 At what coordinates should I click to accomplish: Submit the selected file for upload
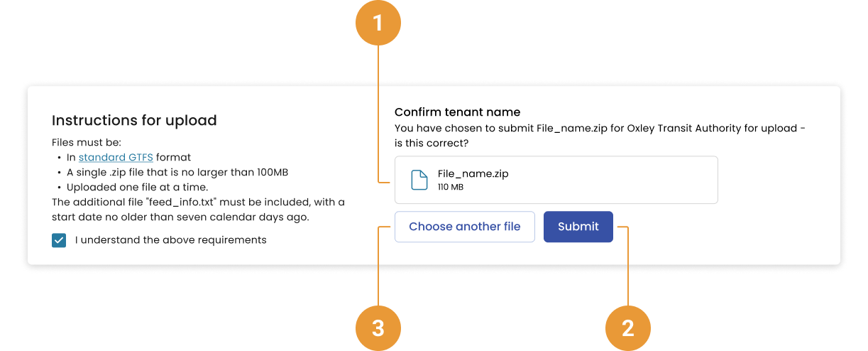pyautogui.click(x=578, y=227)
